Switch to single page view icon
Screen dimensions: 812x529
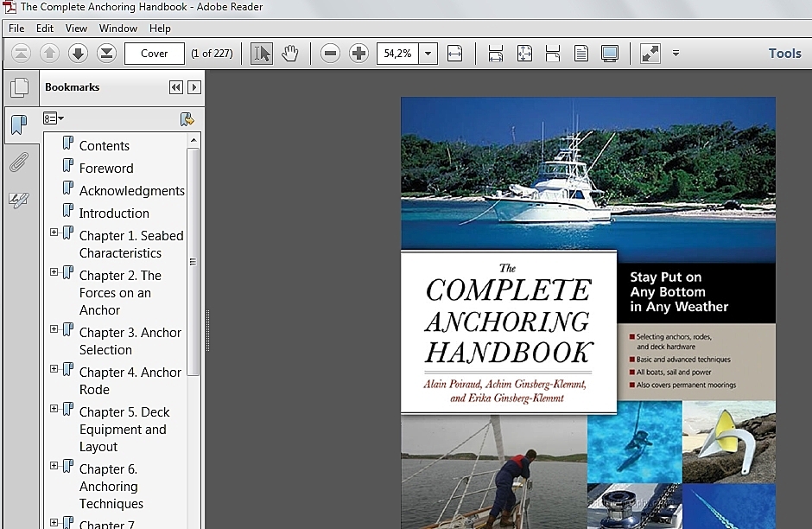[x=581, y=54]
